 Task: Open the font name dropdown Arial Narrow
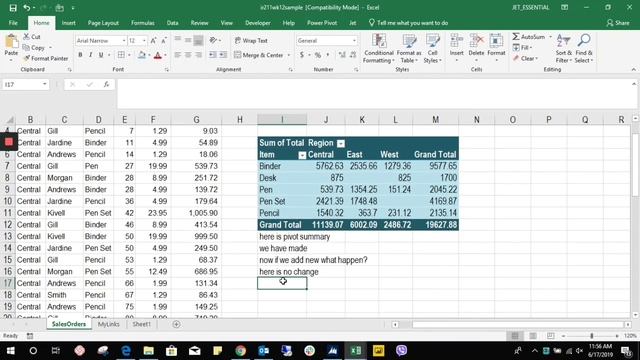coord(124,40)
